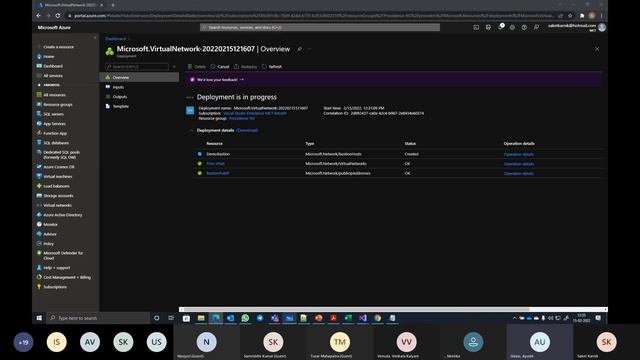Open Subscriptions in sidebar
The image size is (640, 360).
coord(52,287)
